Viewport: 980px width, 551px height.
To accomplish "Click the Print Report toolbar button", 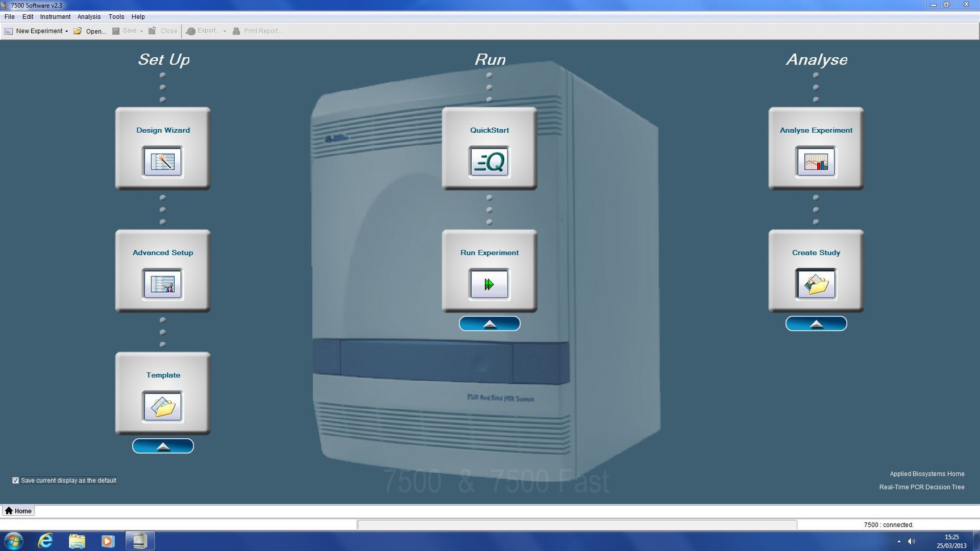I will point(257,31).
